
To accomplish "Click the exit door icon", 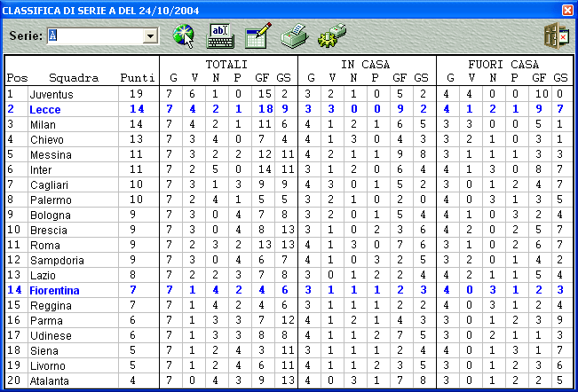I will 555,35.
